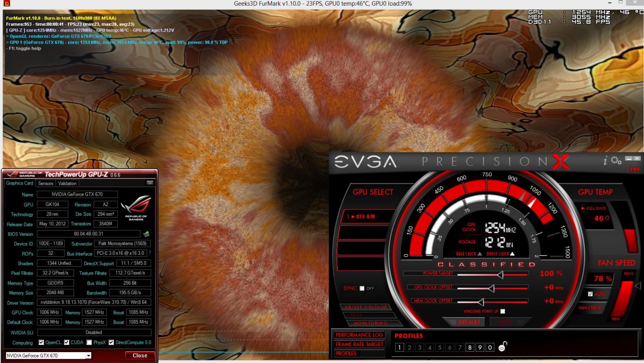The image size is (644, 363).
Task: Open Precision X settings gears icon
Action: (x=616, y=161)
